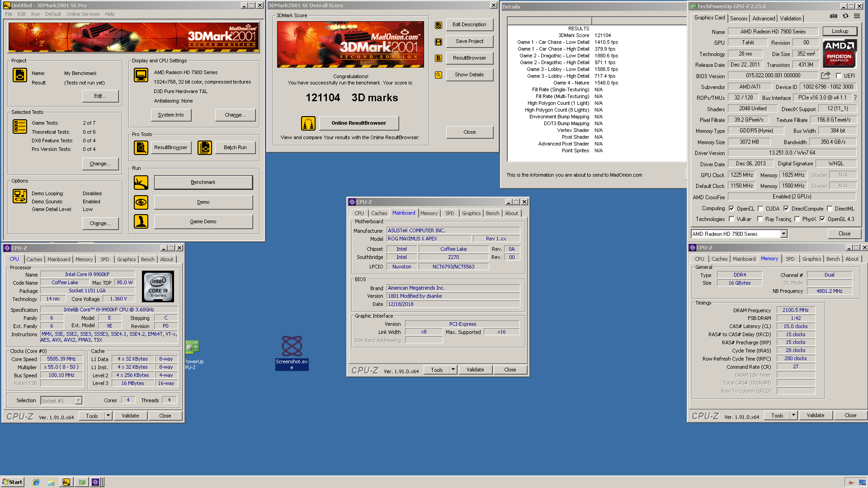The image size is (868, 488).
Task: Click the DRAM Frequency value 2100.5 MHz
Action: [796, 310]
